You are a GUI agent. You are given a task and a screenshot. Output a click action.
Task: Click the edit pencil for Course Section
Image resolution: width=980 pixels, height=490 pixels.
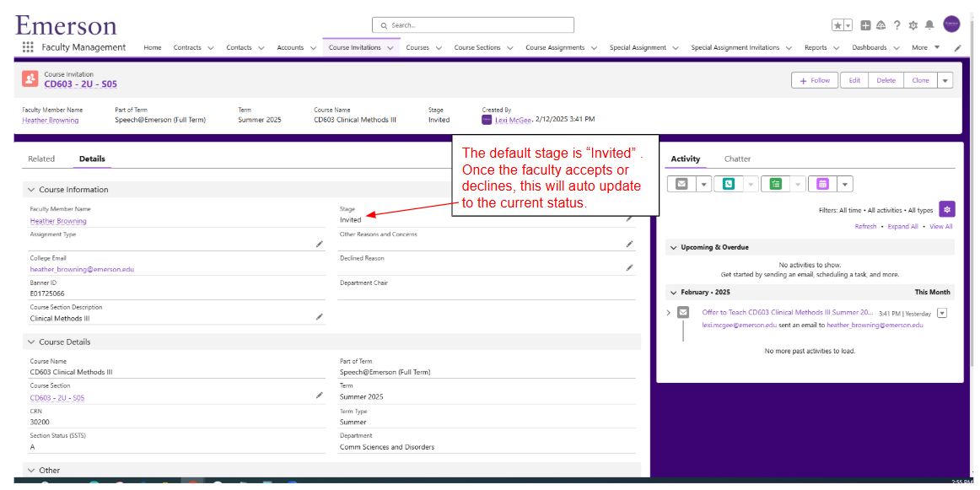pyautogui.click(x=320, y=395)
